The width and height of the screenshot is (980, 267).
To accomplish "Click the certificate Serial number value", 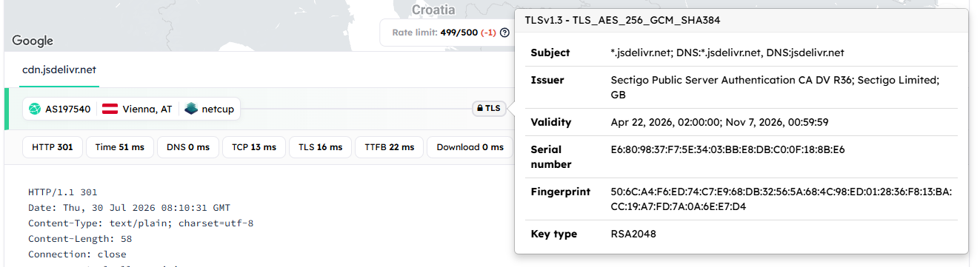I will (727, 149).
